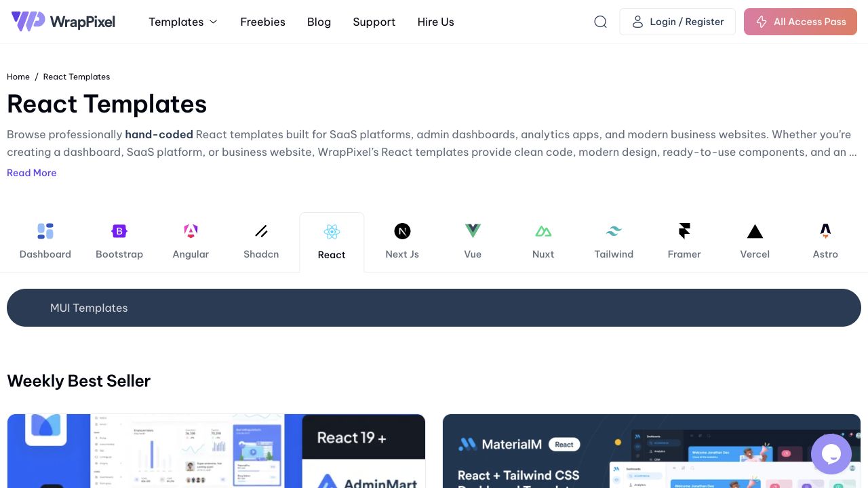Viewport: 868px width, 488px height.
Task: Choose the Framer logo icon
Action: pos(684,231)
